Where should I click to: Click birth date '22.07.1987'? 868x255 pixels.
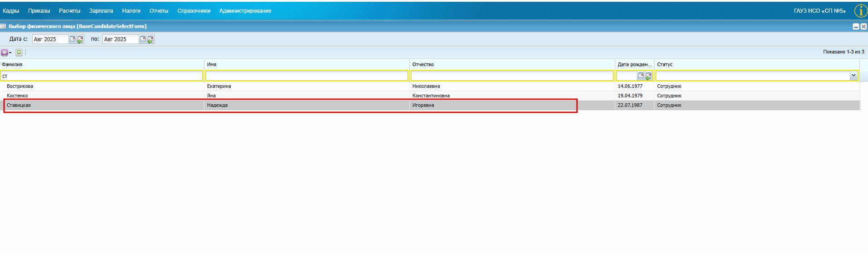[x=630, y=105]
